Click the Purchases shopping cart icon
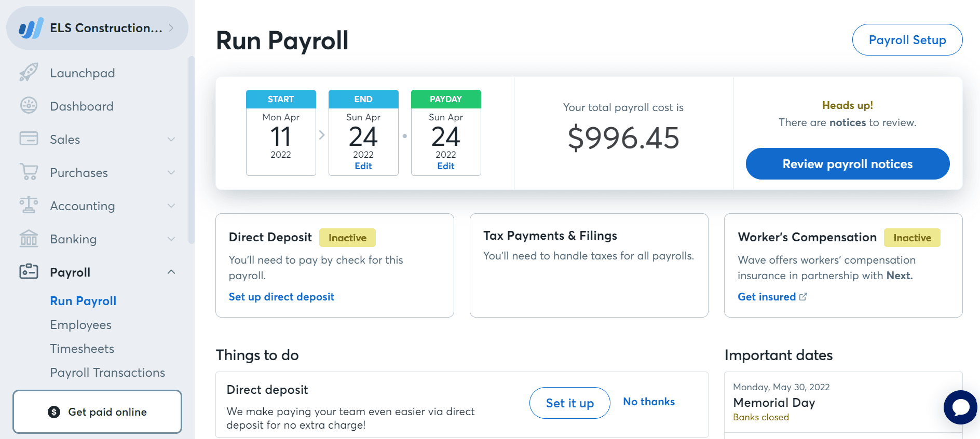Image resolution: width=980 pixels, height=439 pixels. (x=29, y=172)
